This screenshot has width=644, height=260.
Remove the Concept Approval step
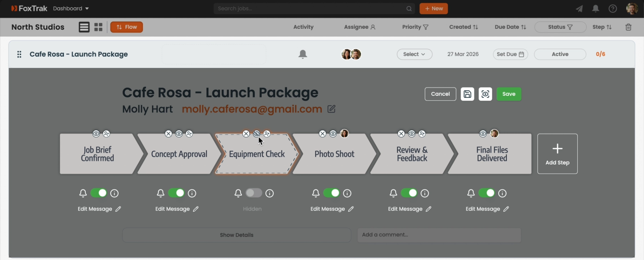[x=168, y=134]
